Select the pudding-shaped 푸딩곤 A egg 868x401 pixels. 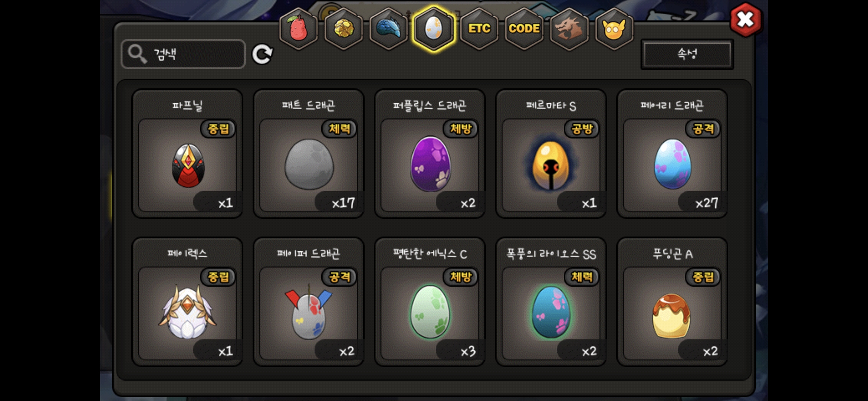tap(672, 301)
